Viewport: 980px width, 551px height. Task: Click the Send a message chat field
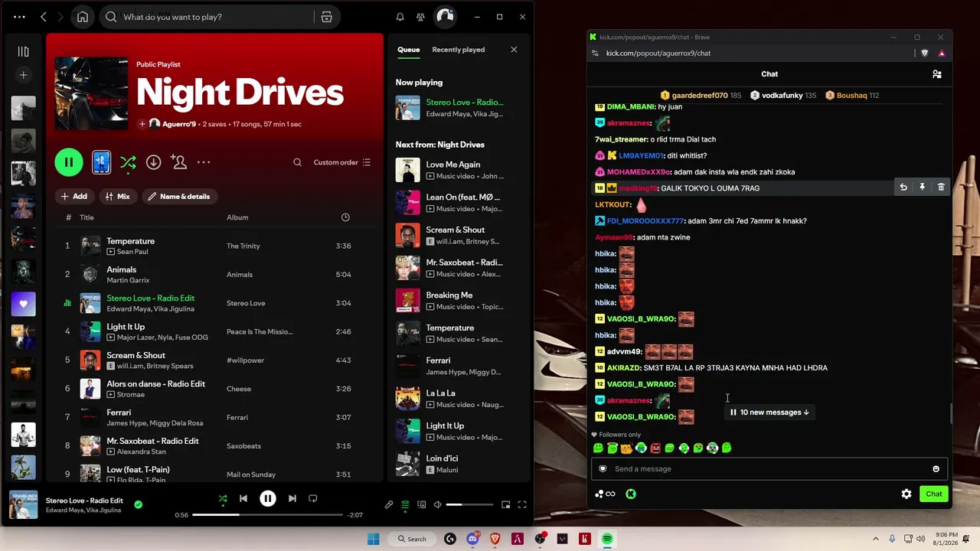click(769, 469)
